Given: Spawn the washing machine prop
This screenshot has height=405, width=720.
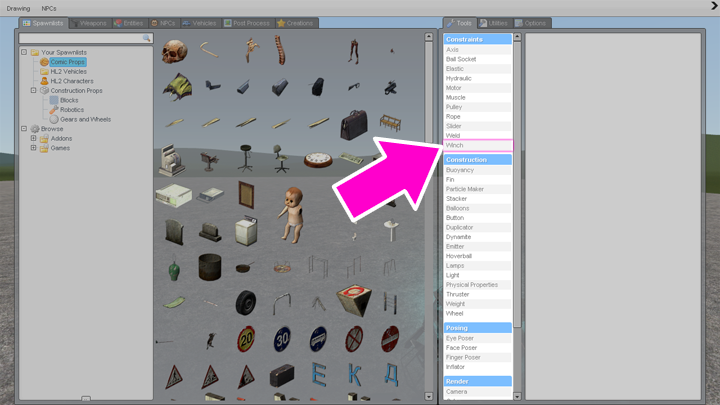Looking at the screenshot, I should 246,231.
